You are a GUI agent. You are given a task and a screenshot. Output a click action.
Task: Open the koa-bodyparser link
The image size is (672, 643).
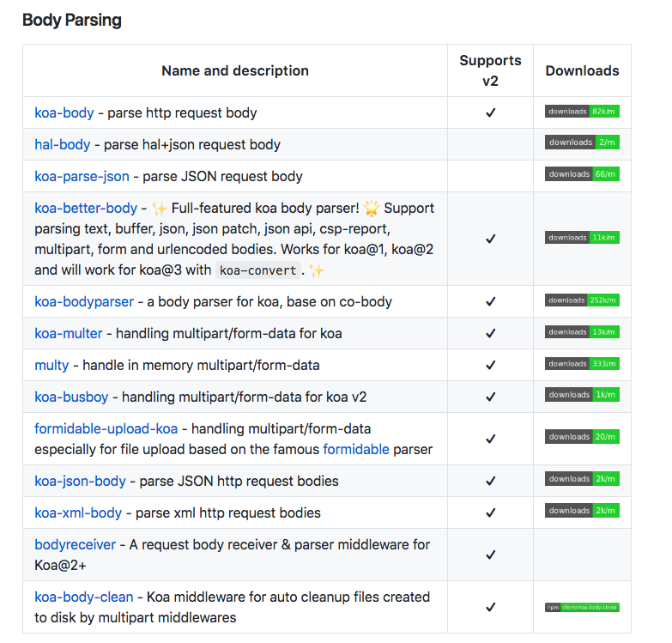click(x=84, y=302)
